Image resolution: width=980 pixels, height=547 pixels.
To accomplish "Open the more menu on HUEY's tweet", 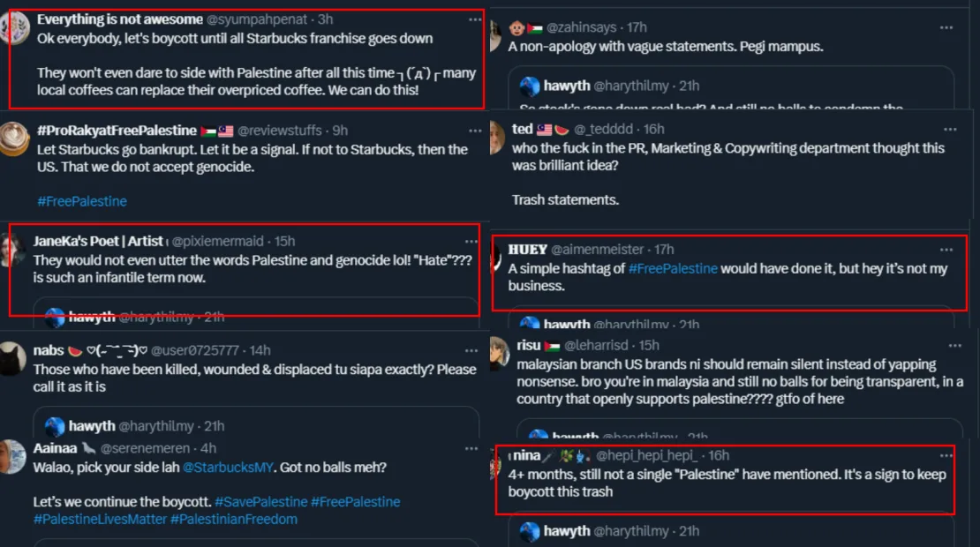I will coord(946,250).
